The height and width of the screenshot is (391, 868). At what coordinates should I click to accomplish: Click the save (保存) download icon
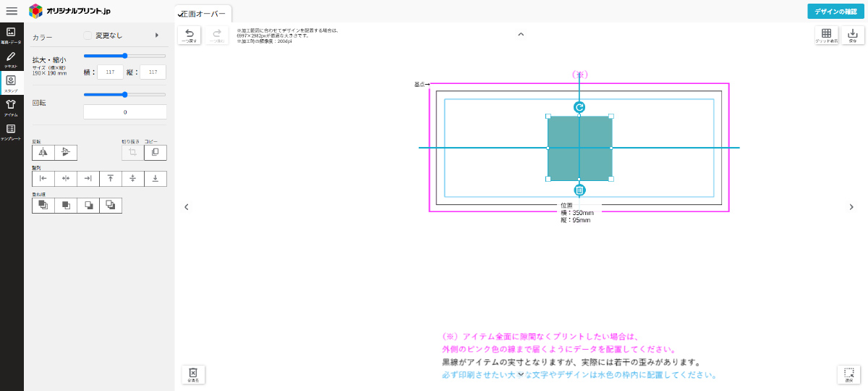[x=852, y=35]
